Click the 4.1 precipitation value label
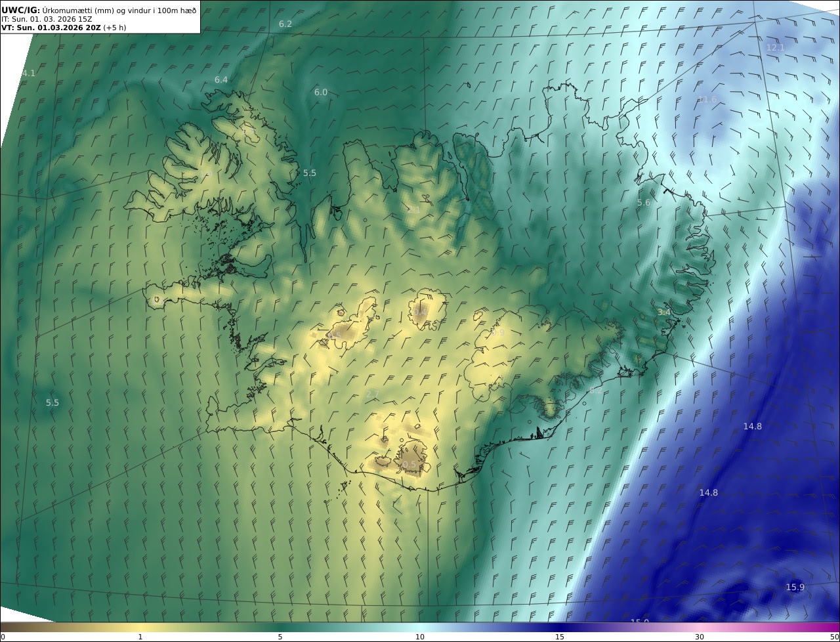The image size is (840, 642). coord(29,73)
